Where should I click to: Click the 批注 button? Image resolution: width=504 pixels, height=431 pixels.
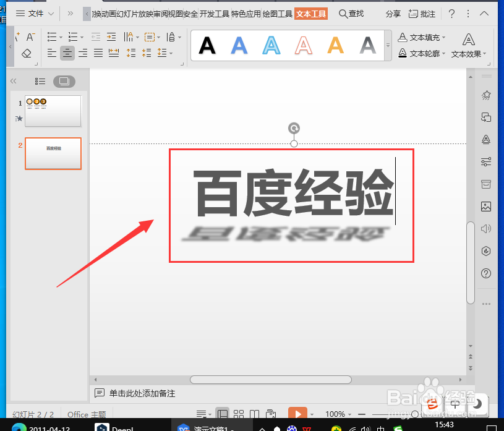click(422, 14)
